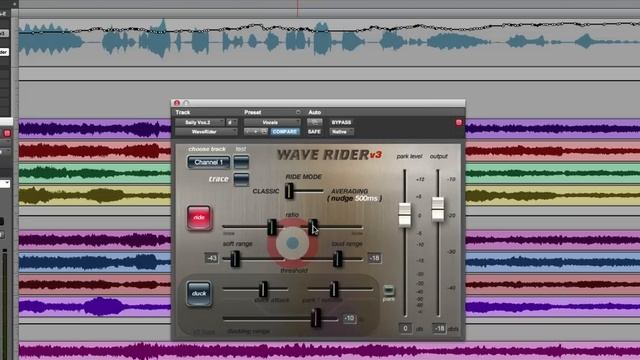Image resolution: width=640 pixels, height=360 pixels.
Task: Click the Auto header label
Action: point(314,112)
